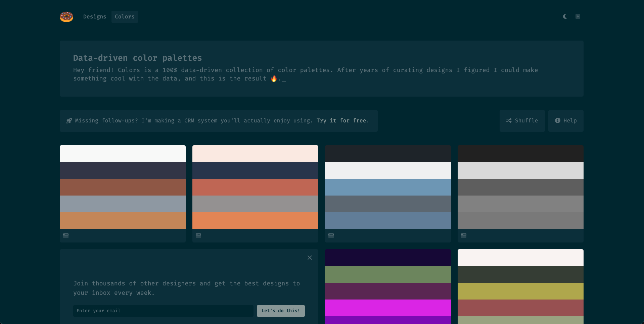Screen dimensions: 644x324
Task: Open window icon under the coral-orange palette
Action: pyautogui.click(x=198, y=236)
